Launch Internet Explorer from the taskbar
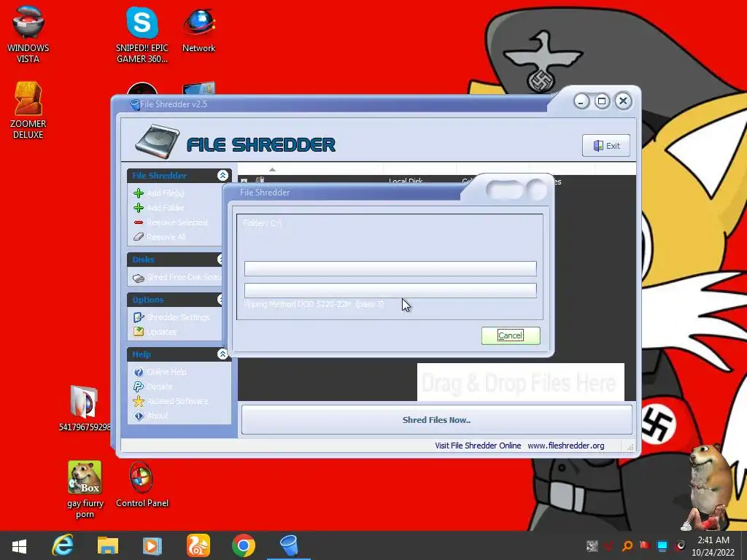 (x=63, y=545)
